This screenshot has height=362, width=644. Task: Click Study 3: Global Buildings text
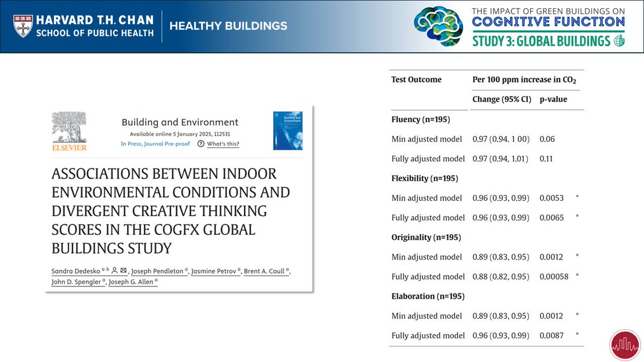point(541,41)
